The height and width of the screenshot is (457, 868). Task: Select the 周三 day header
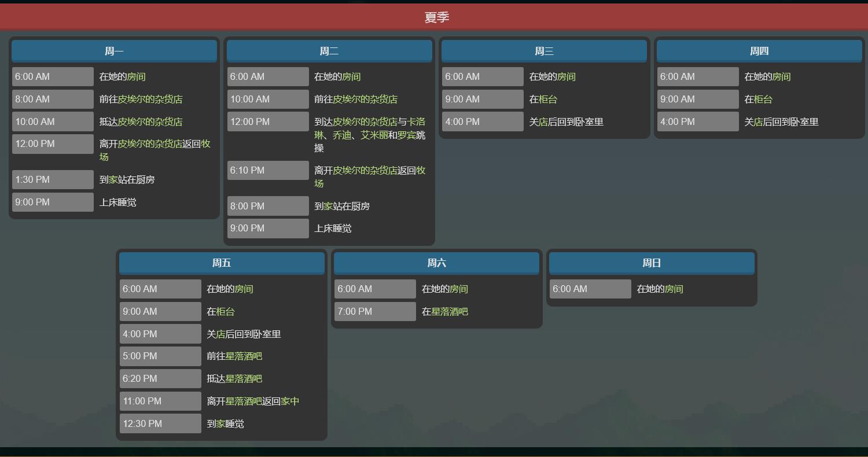544,51
